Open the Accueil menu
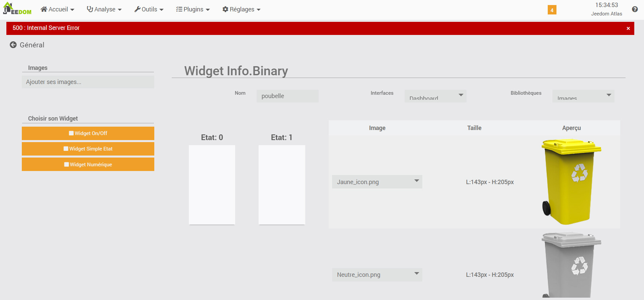This screenshot has height=300, width=644. tap(57, 9)
